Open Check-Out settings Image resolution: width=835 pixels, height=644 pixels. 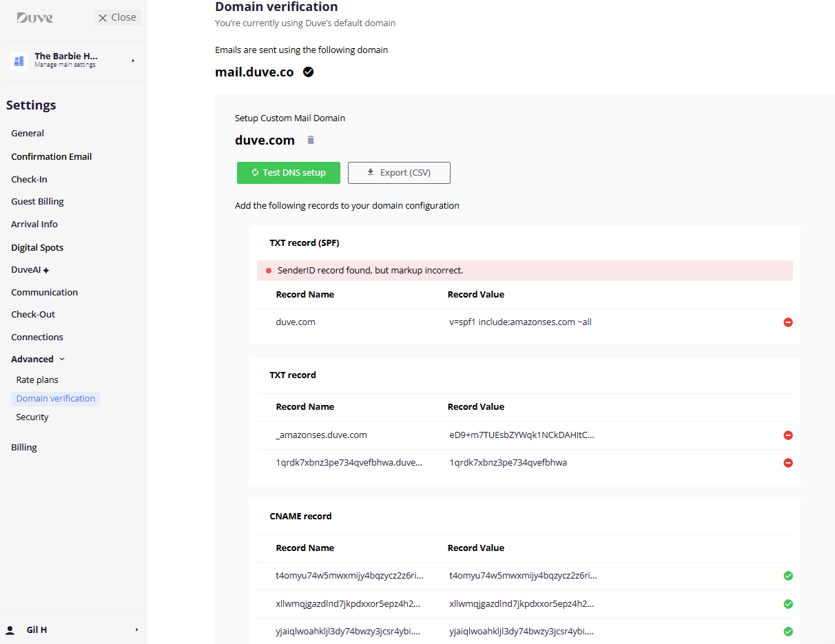33,314
